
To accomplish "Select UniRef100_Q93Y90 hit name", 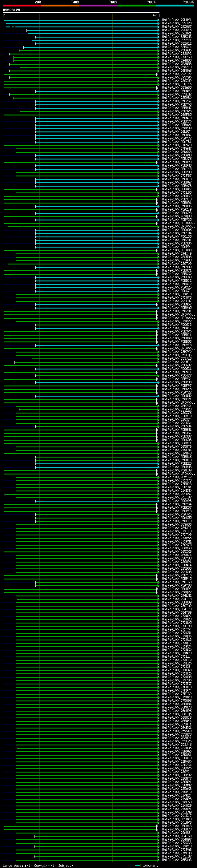I will pos(177,78).
